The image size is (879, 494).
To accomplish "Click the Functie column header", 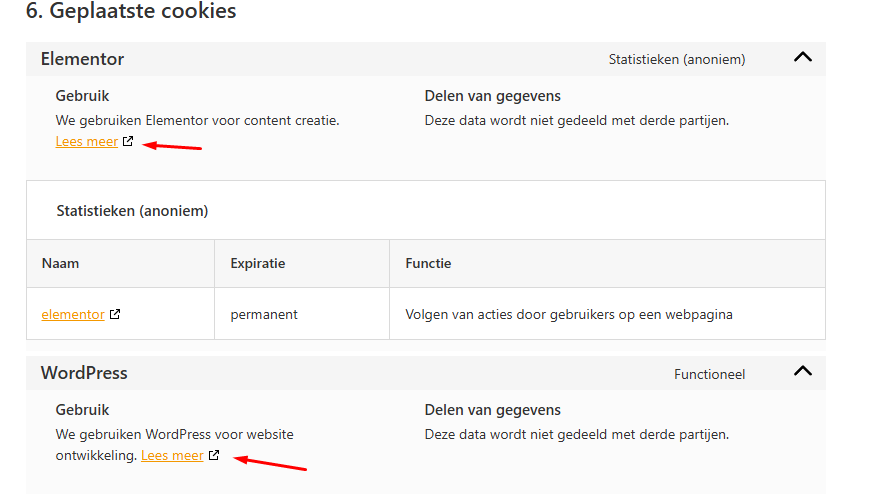I will 428,264.
